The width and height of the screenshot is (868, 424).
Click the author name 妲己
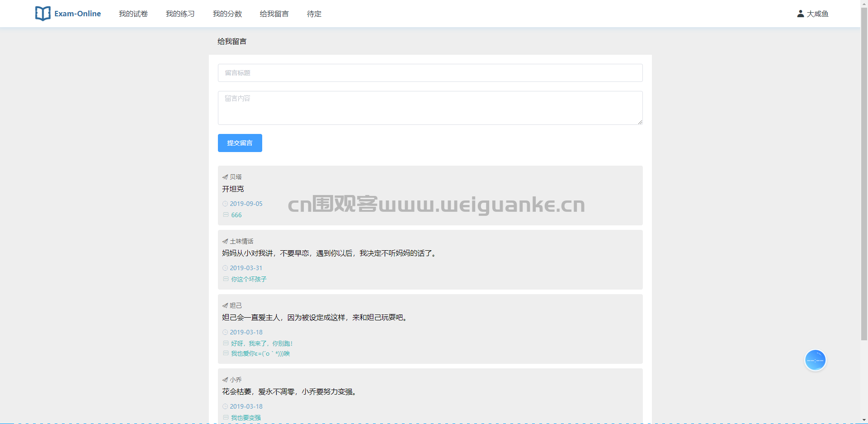(x=236, y=305)
